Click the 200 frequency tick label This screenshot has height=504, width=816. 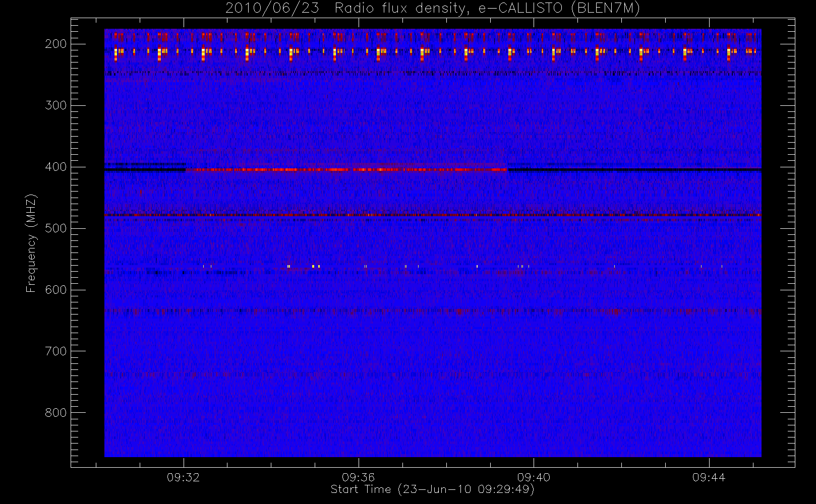[55, 44]
